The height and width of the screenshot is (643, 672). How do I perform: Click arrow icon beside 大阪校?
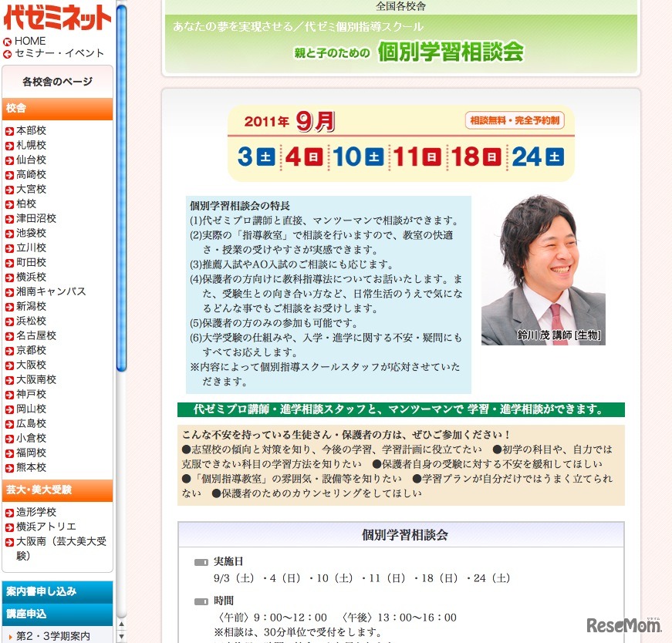9,366
